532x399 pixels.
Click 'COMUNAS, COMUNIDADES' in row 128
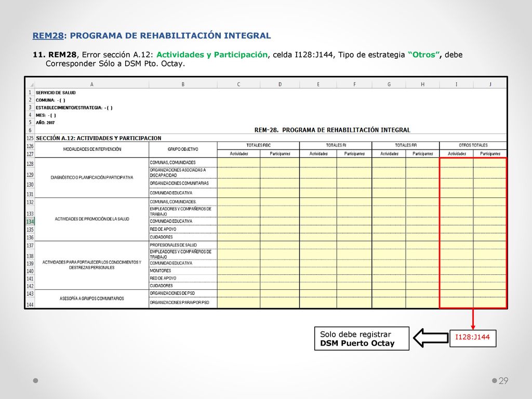click(183, 163)
